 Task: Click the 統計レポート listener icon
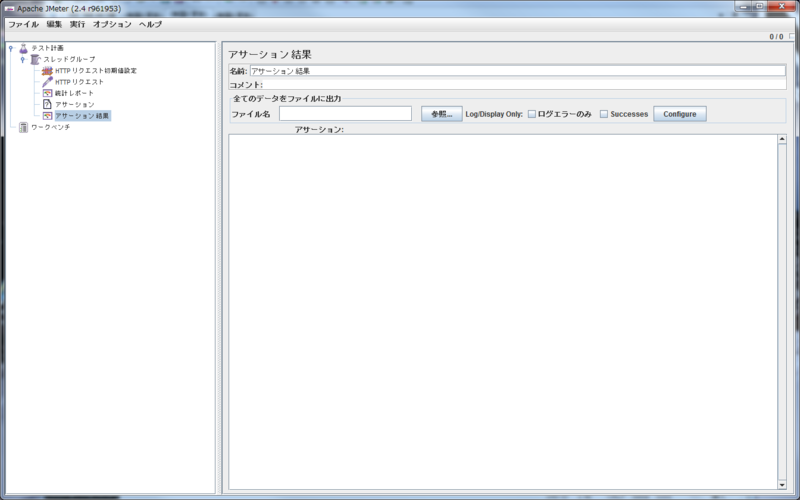tap(47, 93)
